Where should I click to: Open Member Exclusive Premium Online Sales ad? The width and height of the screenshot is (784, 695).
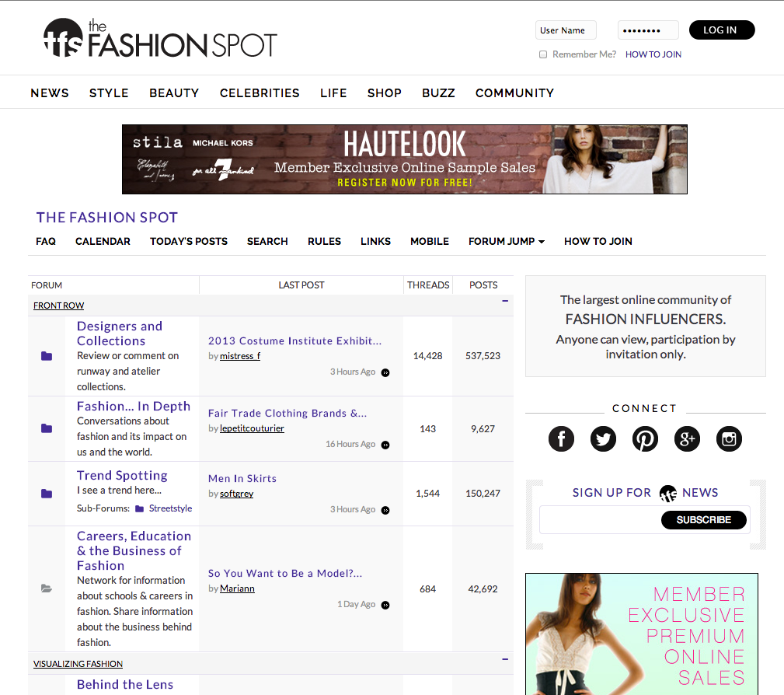tap(642, 634)
